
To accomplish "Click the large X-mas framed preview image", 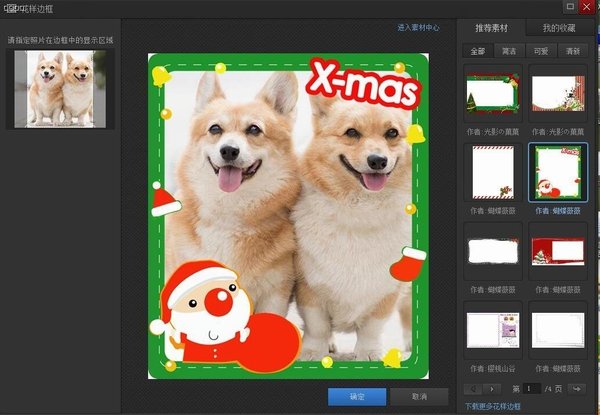I will pos(288,216).
